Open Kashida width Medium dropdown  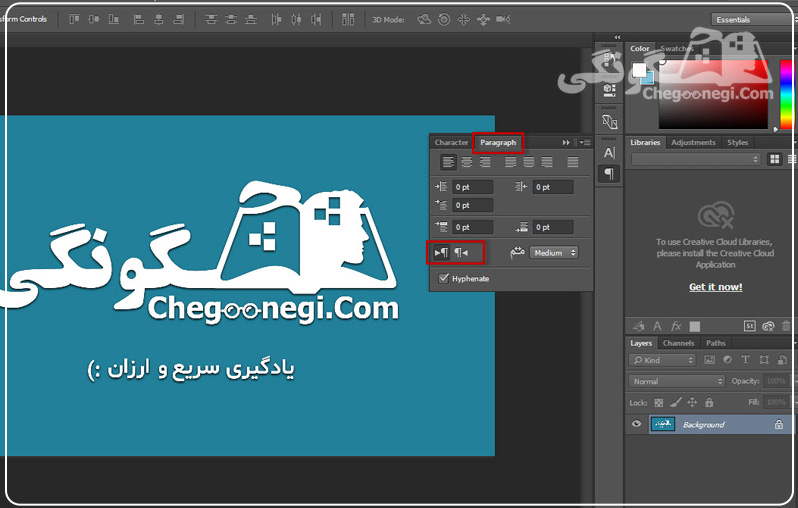(554, 252)
